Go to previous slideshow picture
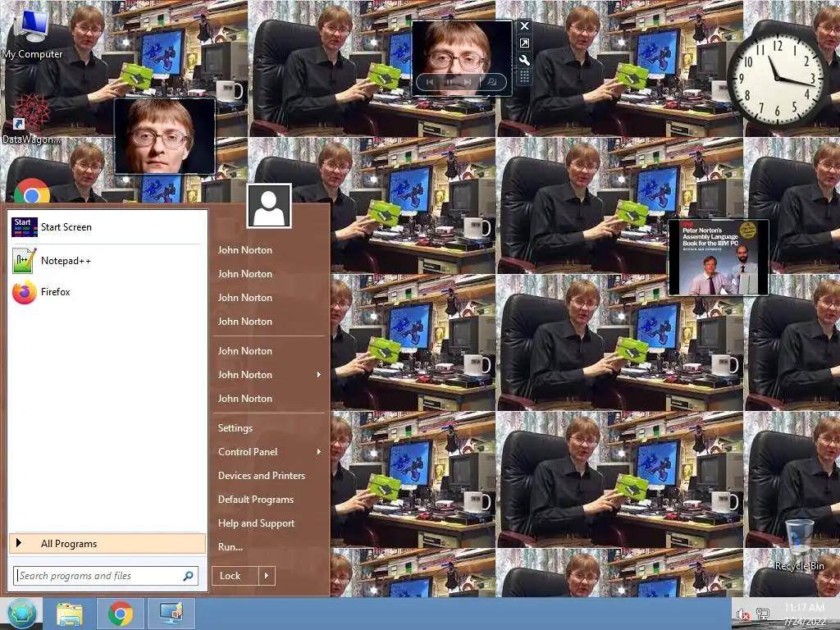The height and width of the screenshot is (630, 840). point(430,82)
